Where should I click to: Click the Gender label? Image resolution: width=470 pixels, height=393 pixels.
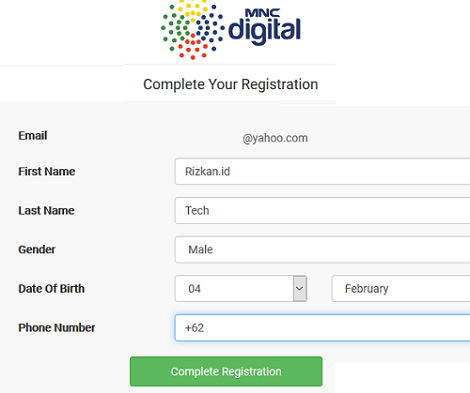tap(37, 249)
